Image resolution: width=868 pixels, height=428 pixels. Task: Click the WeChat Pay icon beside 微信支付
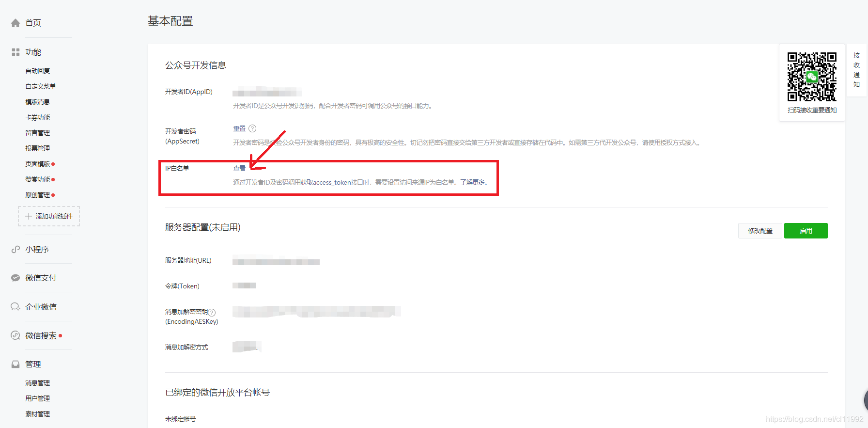[x=15, y=278]
